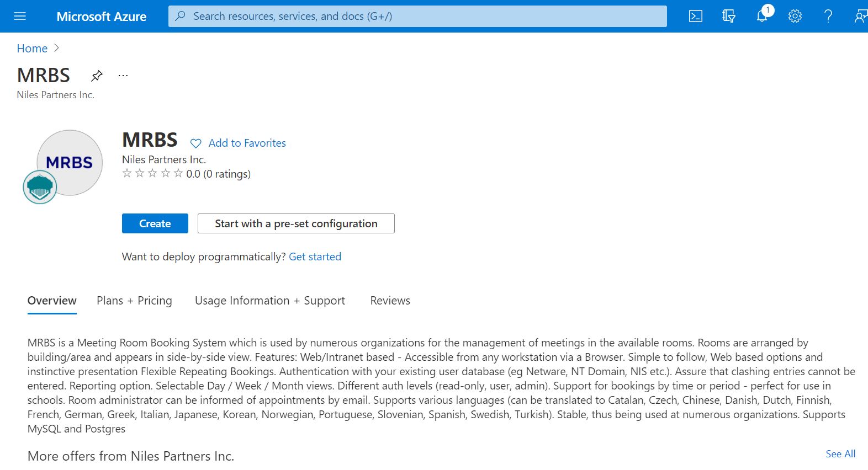
Task: Select the Overview tab
Action: click(52, 301)
